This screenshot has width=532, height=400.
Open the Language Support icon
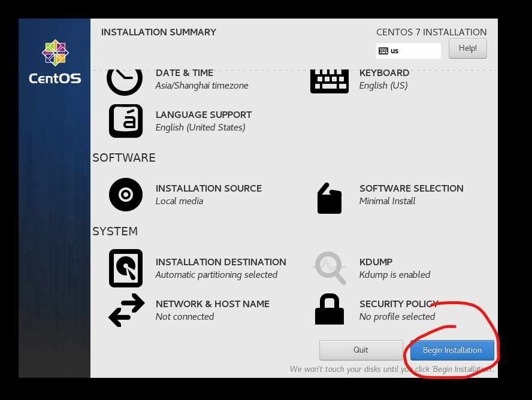point(126,121)
